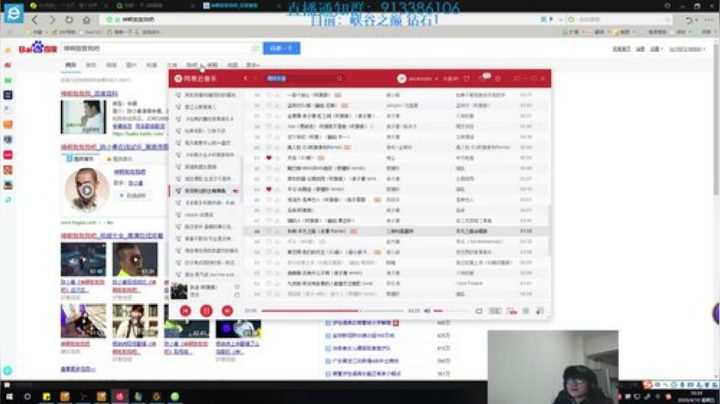Download the highlighted row 48 song

277,231
